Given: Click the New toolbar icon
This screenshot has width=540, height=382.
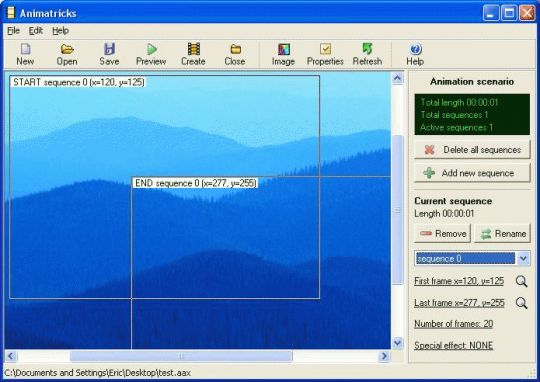Looking at the screenshot, I should pos(25,49).
